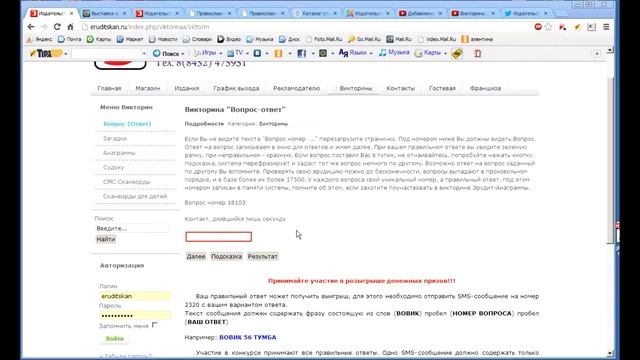Open the Контакты site menu item
This screenshot has height=360, width=640.
click(400, 88)
